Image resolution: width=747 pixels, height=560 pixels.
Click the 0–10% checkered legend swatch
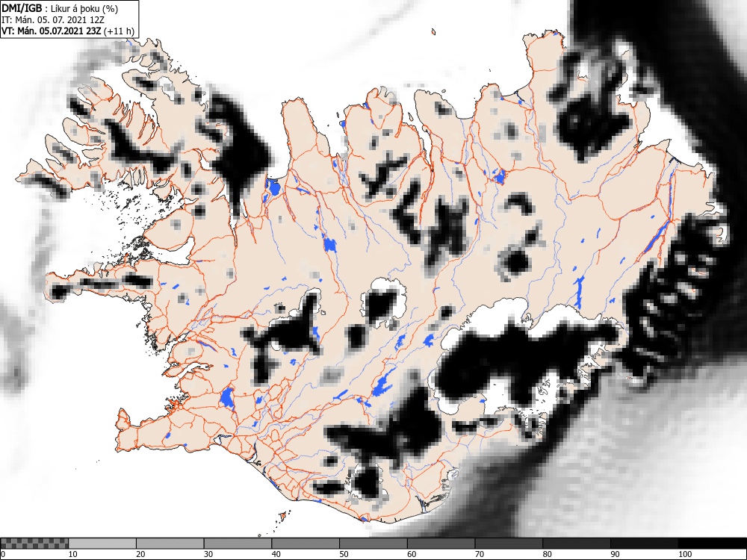coord(34,544)
